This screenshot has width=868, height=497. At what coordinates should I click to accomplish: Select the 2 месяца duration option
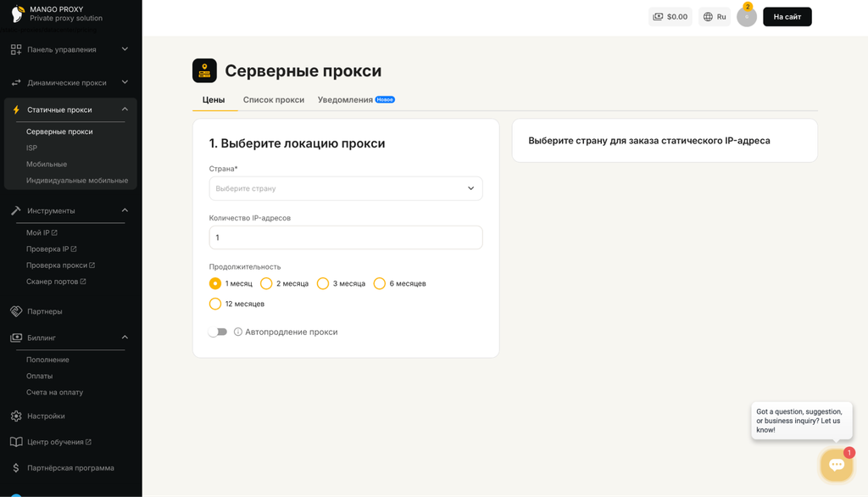(266, 283)
